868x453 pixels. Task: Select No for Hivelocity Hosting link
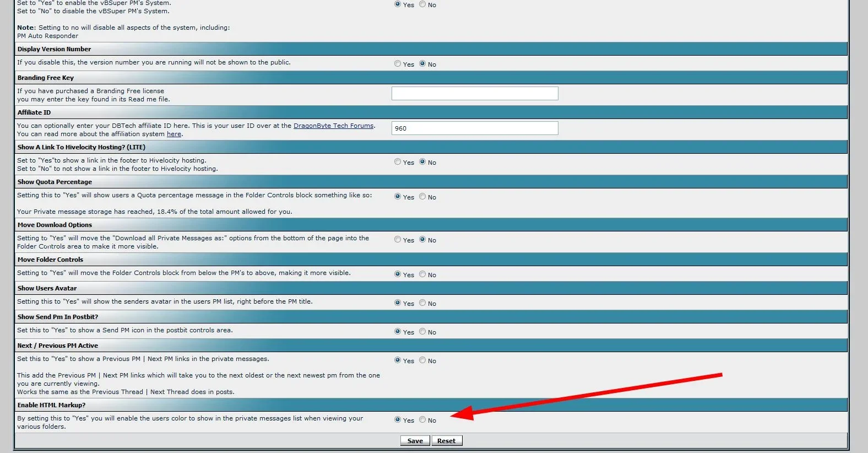[422, 162]
